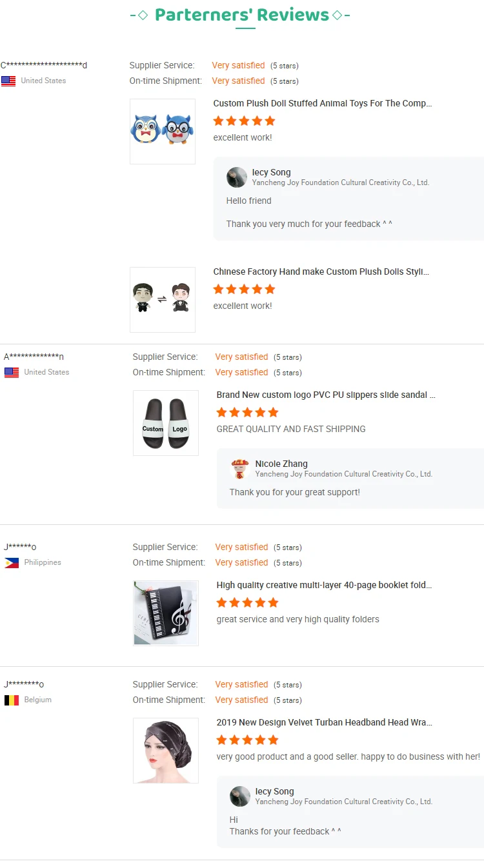Click 2019 New Design Velvet Turban title
The width and height of the screenshot is (484, 868).
coord(325,722)
